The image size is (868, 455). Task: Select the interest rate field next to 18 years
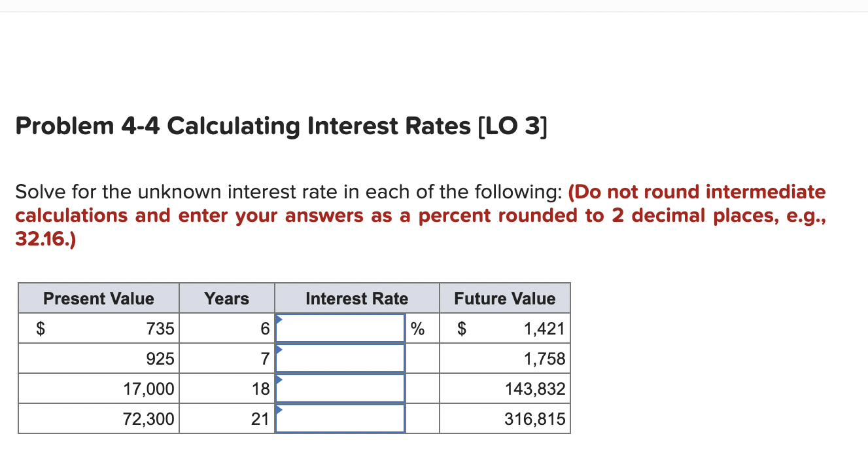coord(340,388)
